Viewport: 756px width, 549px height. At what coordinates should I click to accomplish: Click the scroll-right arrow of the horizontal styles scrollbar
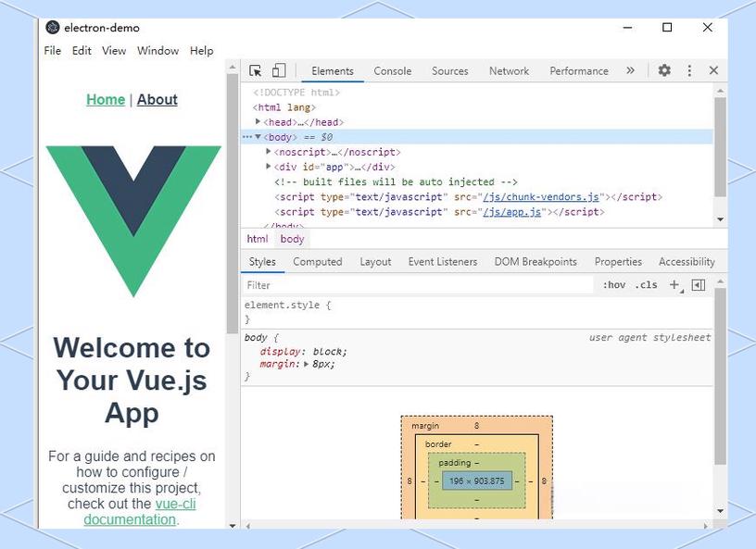[705, 526]
